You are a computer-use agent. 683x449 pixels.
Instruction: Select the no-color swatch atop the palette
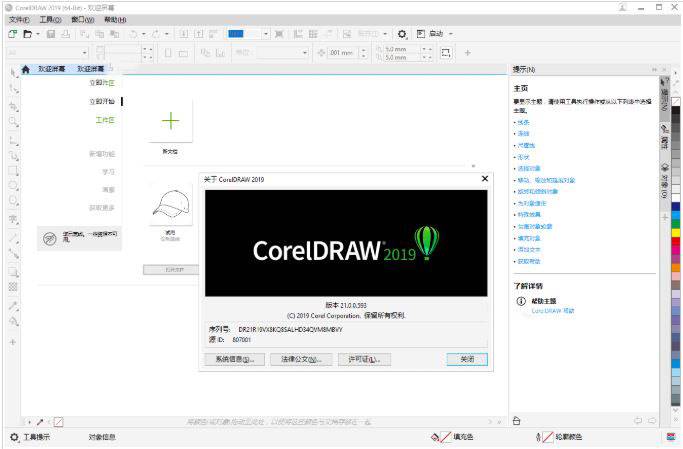click(x=676, y=101)
